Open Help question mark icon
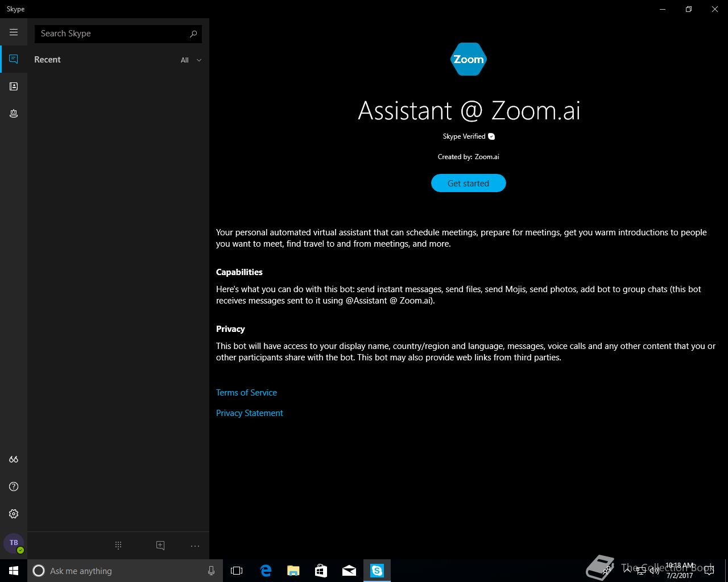Image resolution: width=728 pixels, height=582 pixels. point(14,487)
